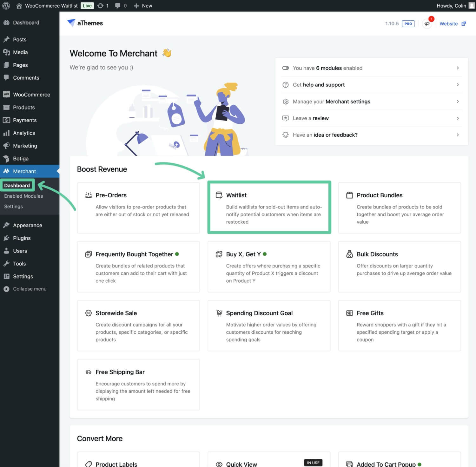Viewport: 476px width, 467px height.
Task: Click the Leave a review star icon
Action: [286, 118]
